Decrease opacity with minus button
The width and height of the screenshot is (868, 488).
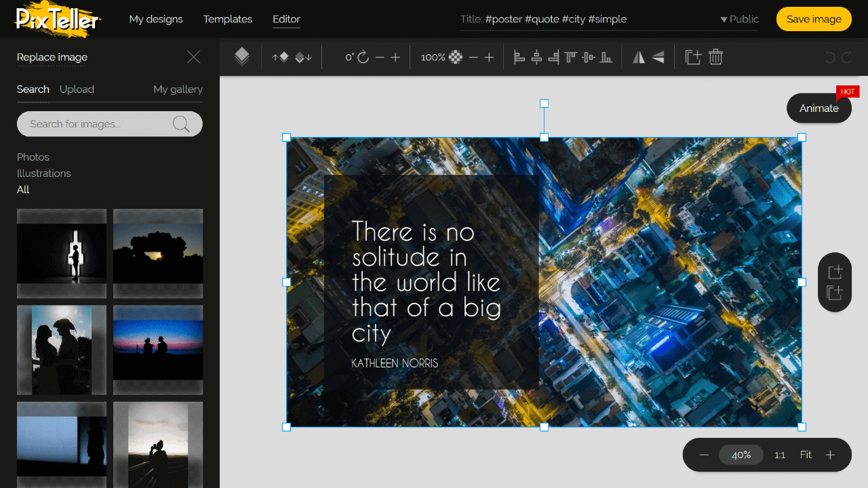(473, 58)
